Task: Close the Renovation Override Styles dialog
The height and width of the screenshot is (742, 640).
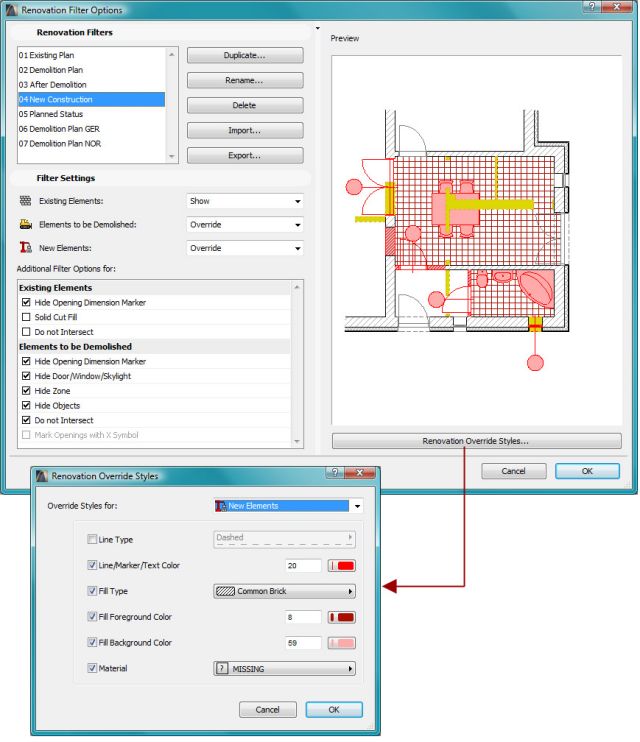Action: tap(360, 472)
